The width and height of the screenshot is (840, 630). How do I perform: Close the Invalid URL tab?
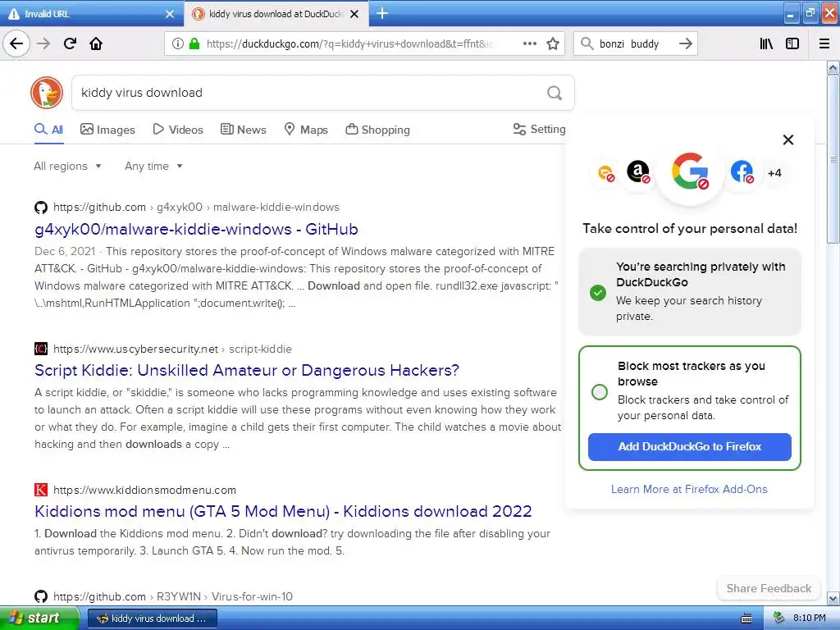pyautogui.click(x=170, y=14)
